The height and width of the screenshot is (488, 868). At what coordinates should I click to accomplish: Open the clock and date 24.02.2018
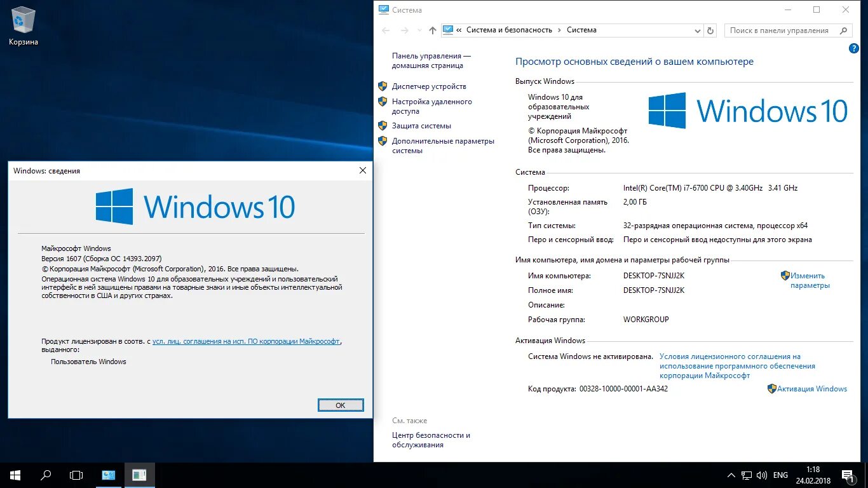pyautogui.click(x=813, y=475)
